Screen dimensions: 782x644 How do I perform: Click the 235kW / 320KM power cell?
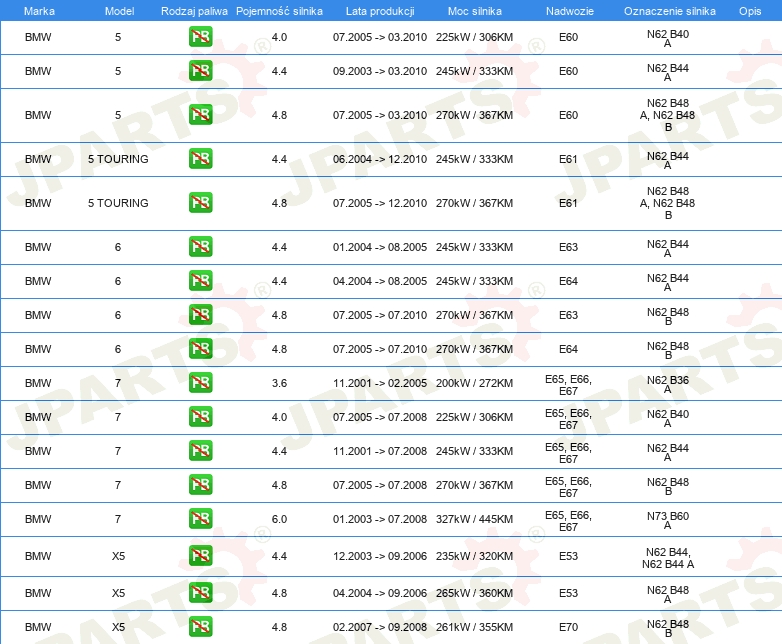(x=474, y=555)
